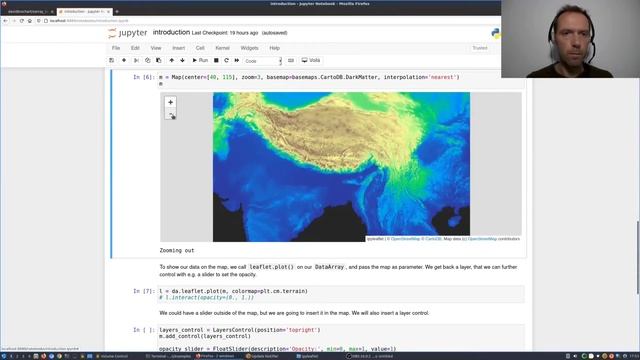Image resolution: width=640 pixels, height=360 pixels.
Task: Open the View menu
Action: 156,48
